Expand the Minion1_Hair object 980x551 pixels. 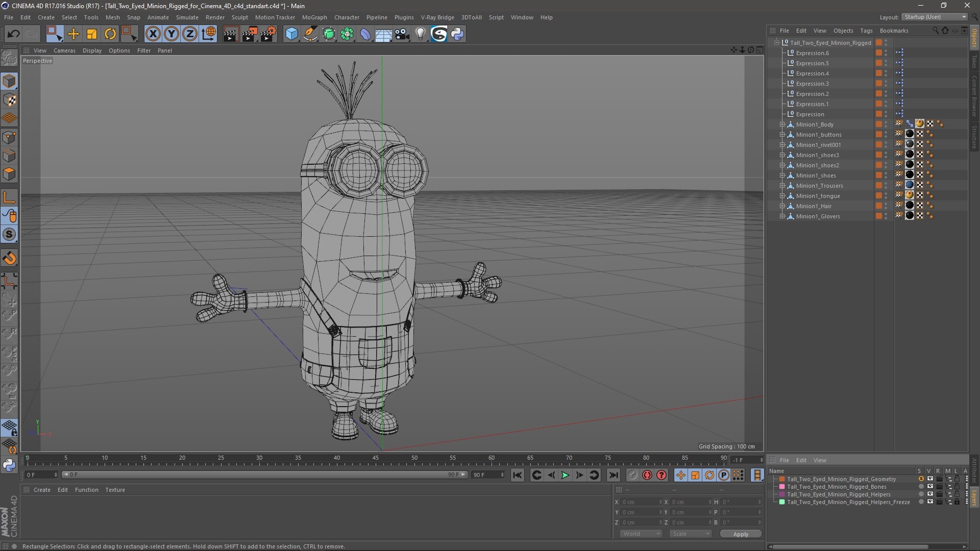pos(782,206)
